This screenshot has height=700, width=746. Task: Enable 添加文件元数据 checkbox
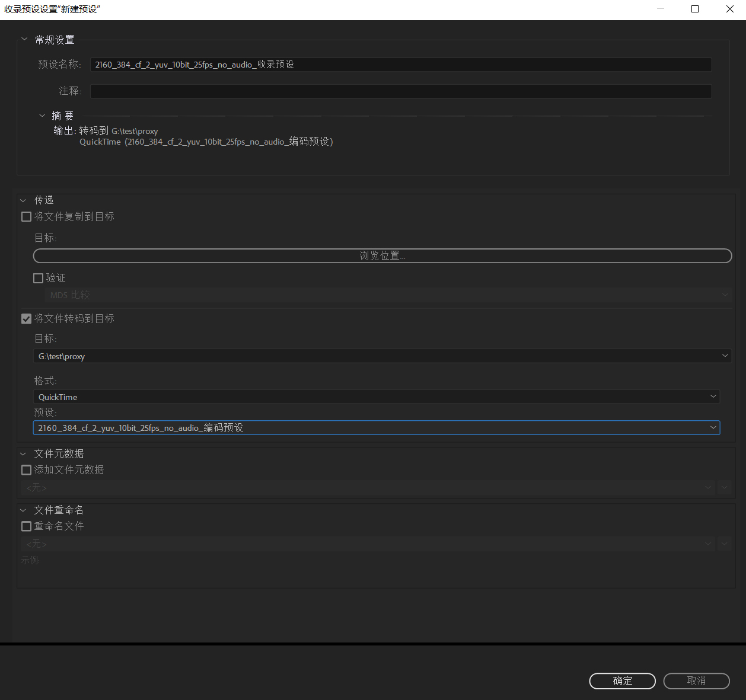click(27, 470)
